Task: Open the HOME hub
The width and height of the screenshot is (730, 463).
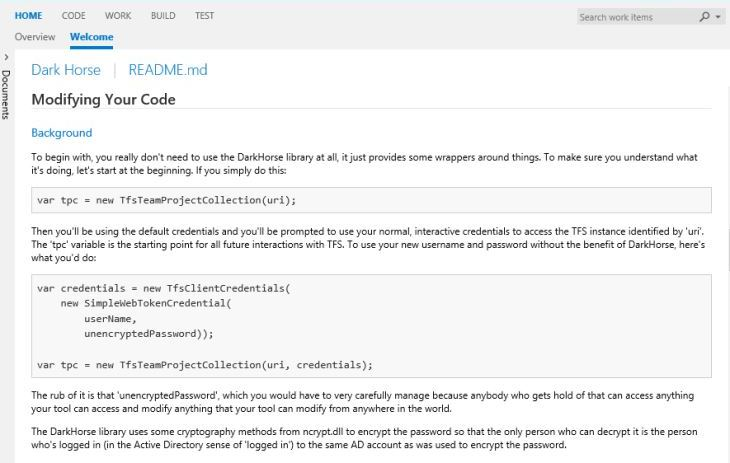Action: point(28,15)
